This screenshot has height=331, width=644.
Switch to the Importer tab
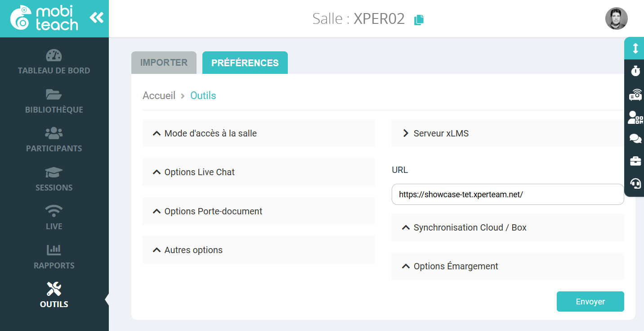click(164, 63)
